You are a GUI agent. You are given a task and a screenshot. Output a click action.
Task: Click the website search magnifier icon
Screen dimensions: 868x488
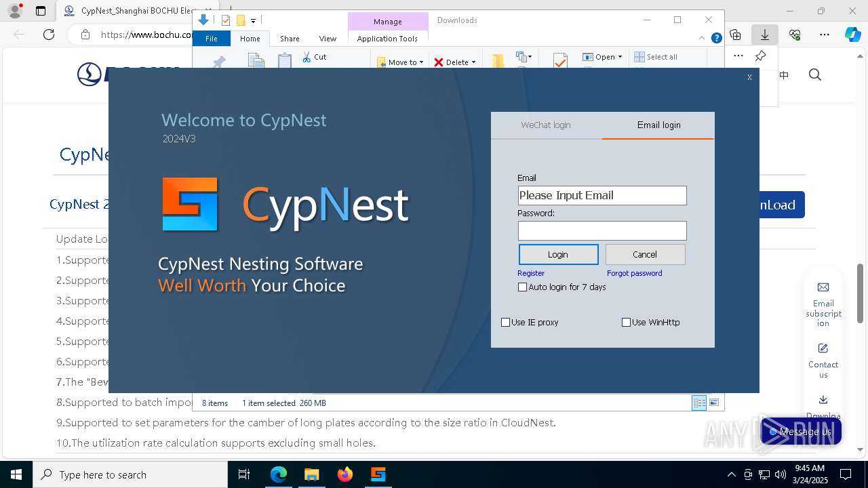[815, 75]
